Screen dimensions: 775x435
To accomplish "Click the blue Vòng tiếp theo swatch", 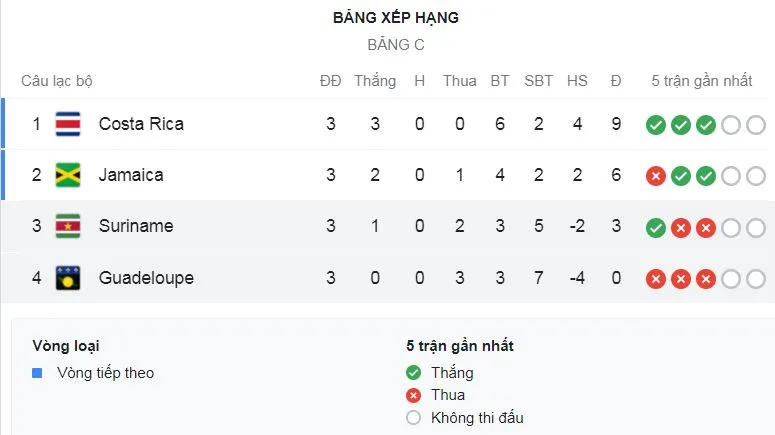I will (38, 373).
